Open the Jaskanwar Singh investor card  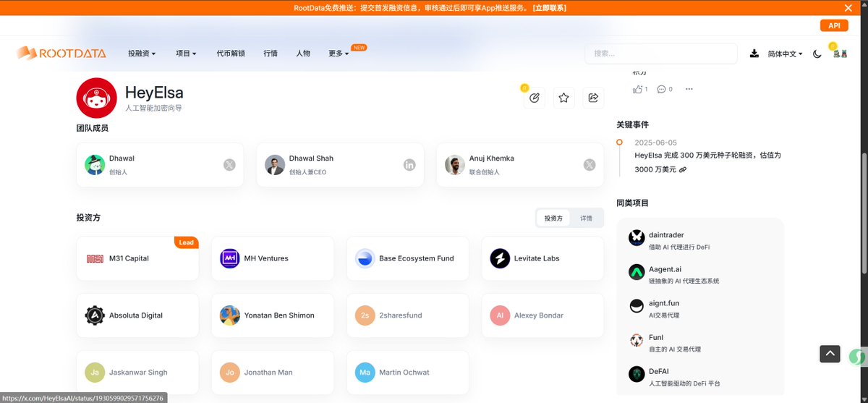coord(137,373)
